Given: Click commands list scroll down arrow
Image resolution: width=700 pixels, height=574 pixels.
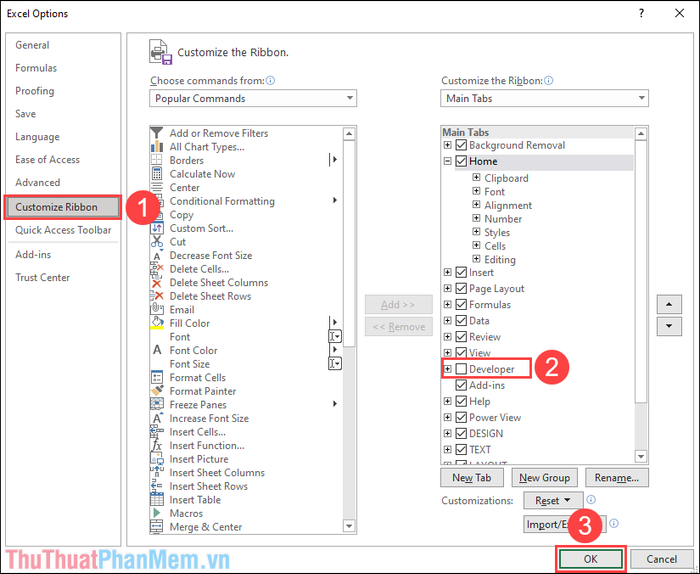Looking at the screenshot, I should 349,526.
